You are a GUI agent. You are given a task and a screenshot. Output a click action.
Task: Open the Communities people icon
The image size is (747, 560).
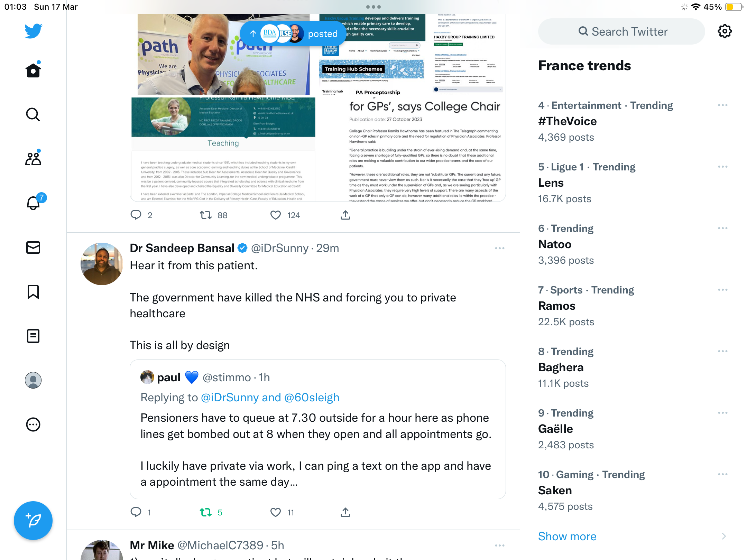(x=33, y=159)
